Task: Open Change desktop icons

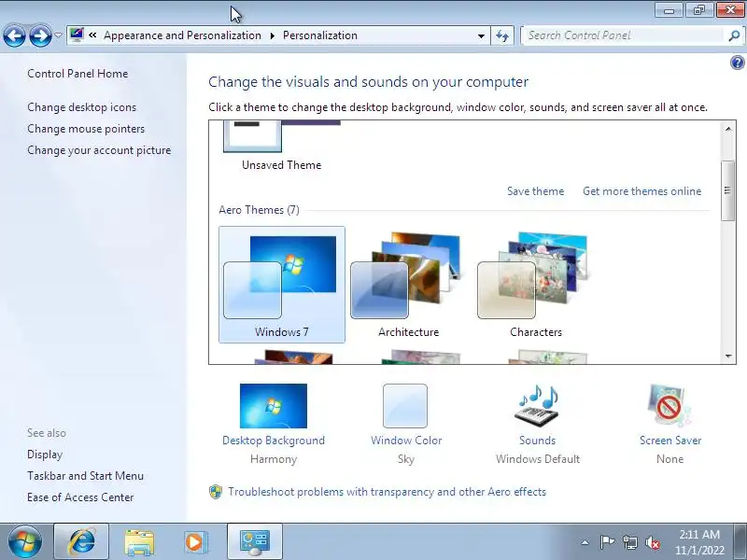Action: tap(82, 107)
